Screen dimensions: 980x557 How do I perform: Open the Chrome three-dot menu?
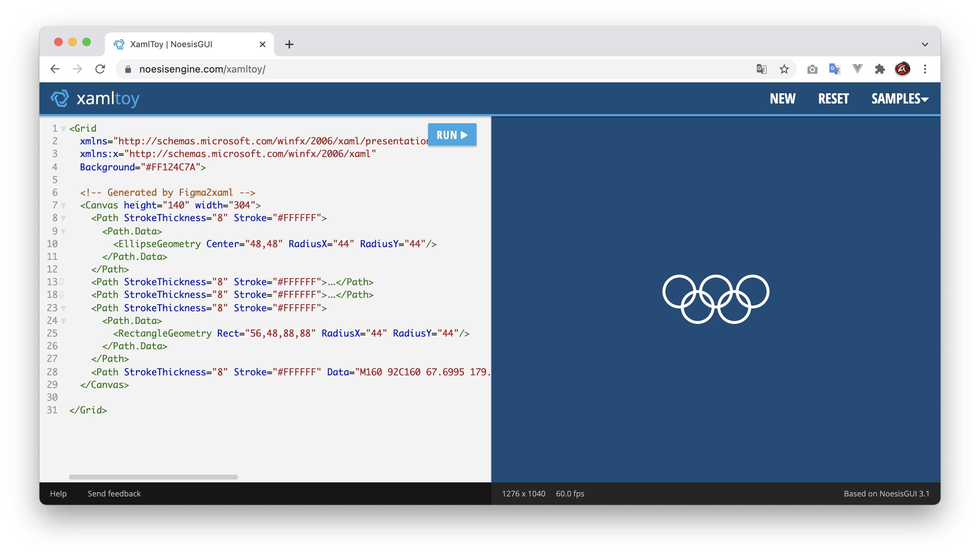pyautogui.click(x=925, y=69)
